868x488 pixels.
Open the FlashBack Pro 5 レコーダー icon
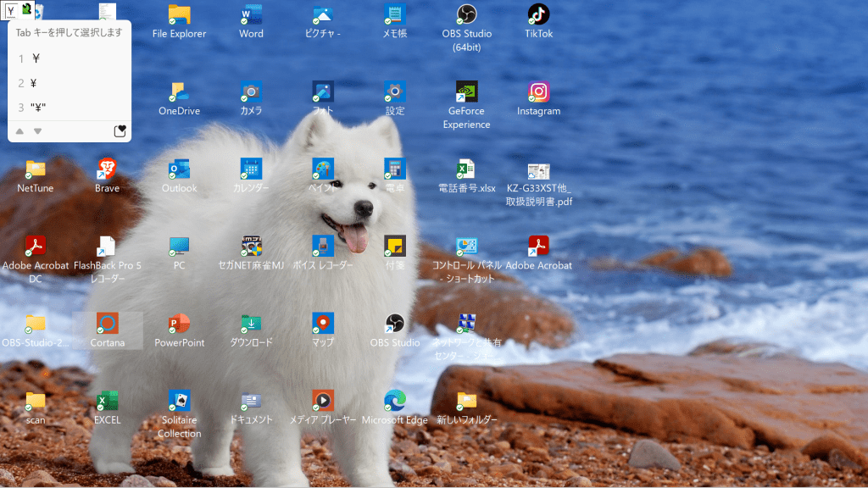[107, 247]
